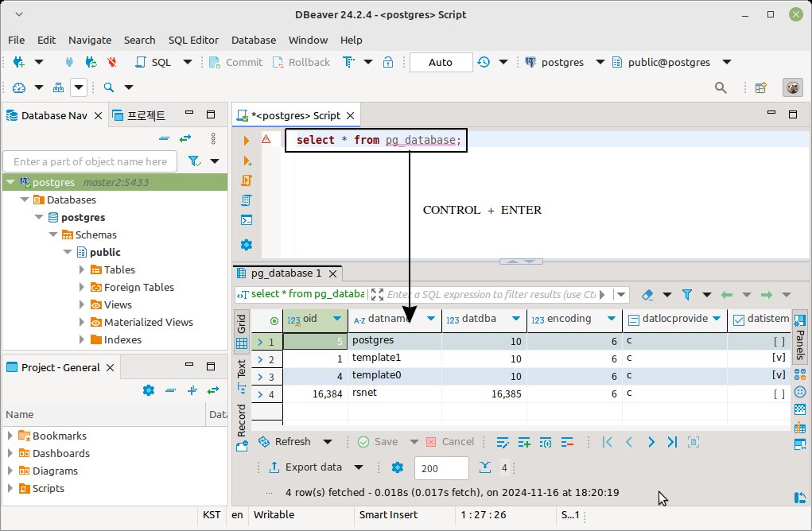Click the eraser icon to clear result filter
Image resolution: width=812 pixels, height=531 pixels.
pyautogui.click(x=647, y=295)
